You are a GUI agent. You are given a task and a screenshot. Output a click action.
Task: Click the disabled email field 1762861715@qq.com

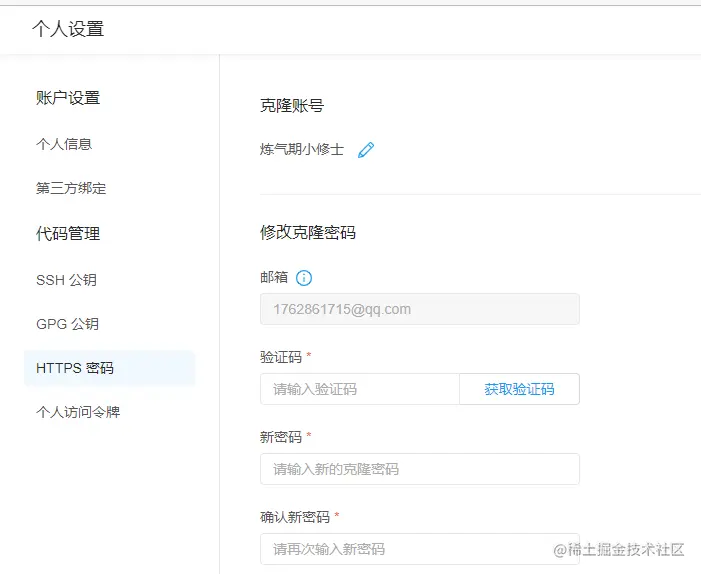420,309
